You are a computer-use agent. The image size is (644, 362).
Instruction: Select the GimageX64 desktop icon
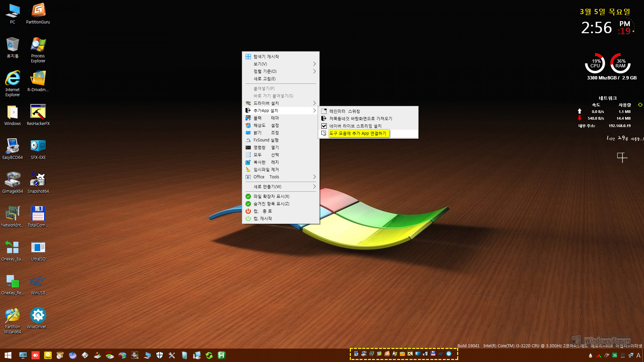12,183
